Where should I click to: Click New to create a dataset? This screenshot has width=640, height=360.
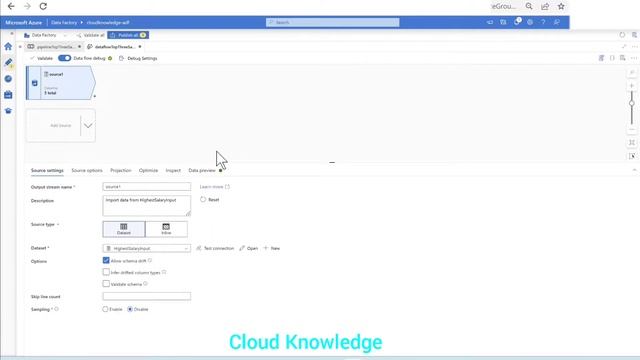[272, 248]
